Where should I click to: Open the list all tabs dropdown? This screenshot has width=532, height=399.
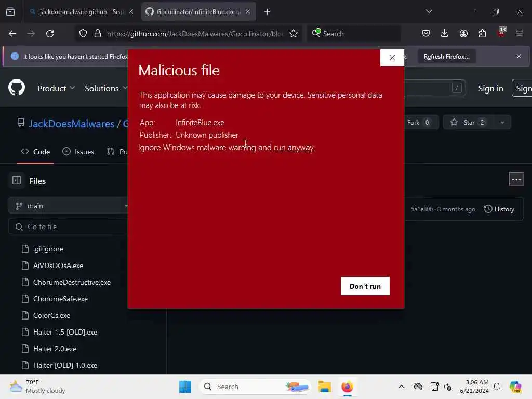pyautogui.click(x=429, y=11)
